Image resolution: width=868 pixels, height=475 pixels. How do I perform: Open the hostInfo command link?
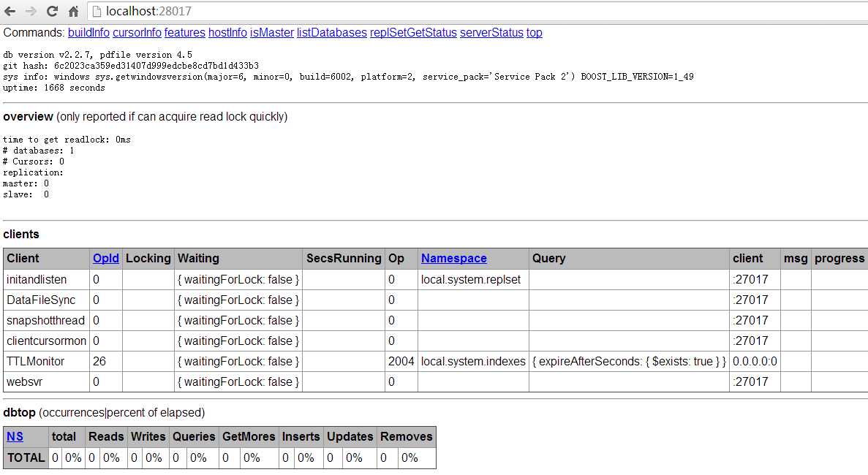click(227, 33)
